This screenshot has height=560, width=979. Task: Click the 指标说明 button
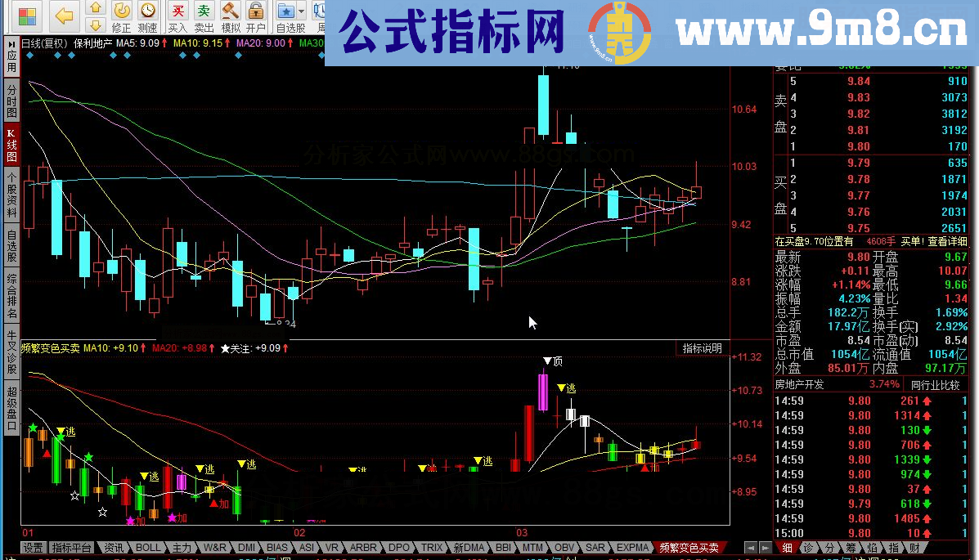[703, 348]
